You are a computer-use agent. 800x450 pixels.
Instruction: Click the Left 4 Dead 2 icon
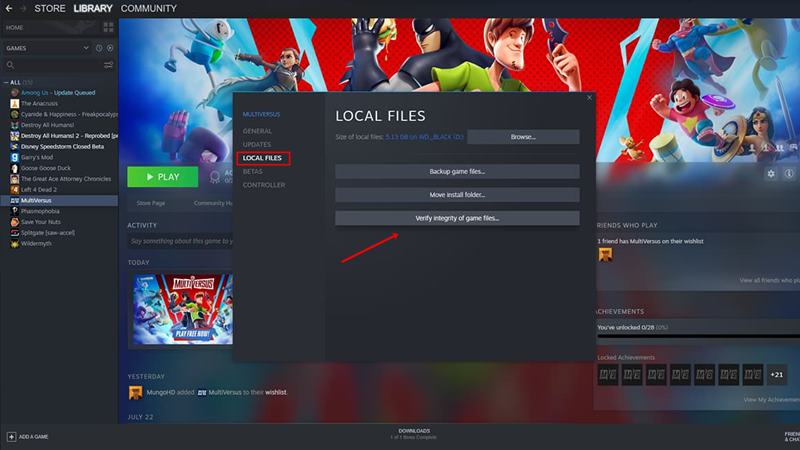15,189
